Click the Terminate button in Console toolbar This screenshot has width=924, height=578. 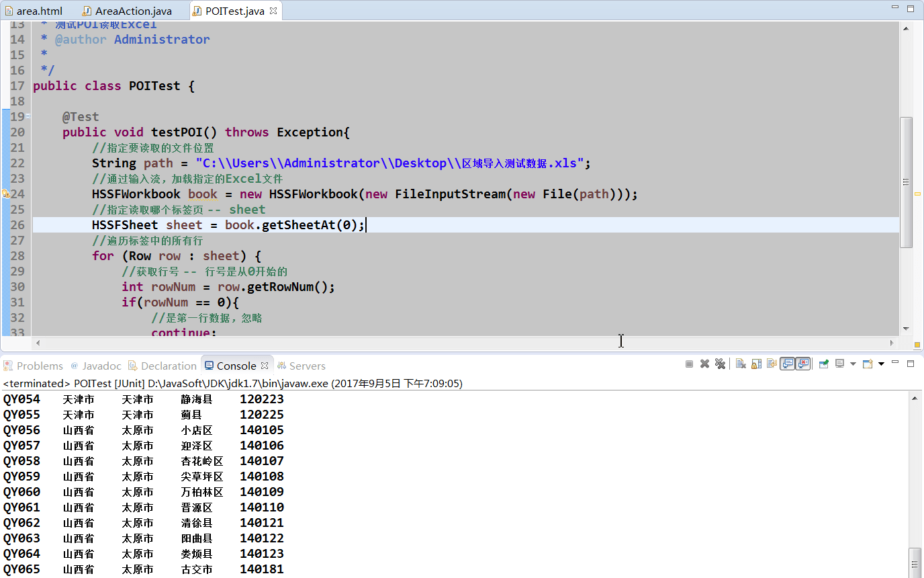pyautogui.click(x=689, y=363)
